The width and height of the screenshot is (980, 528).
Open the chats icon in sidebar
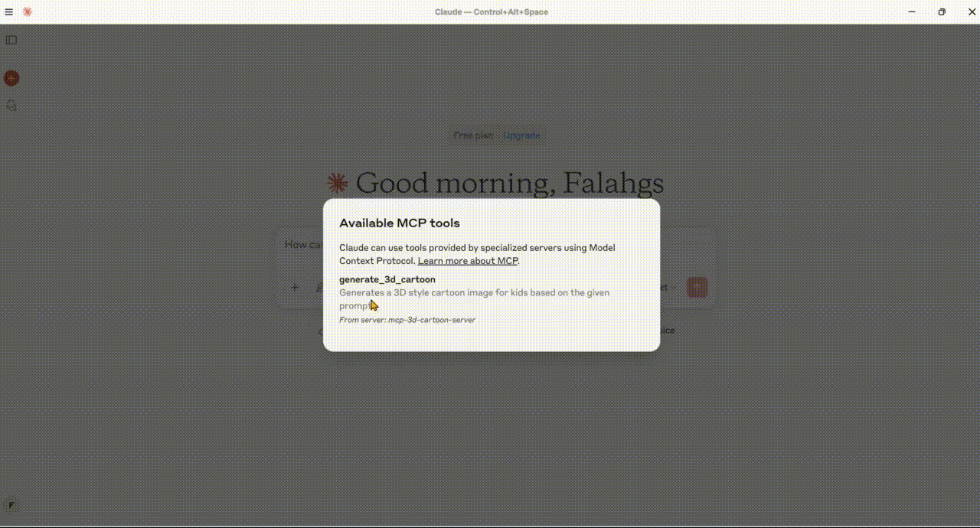point(11,105)
